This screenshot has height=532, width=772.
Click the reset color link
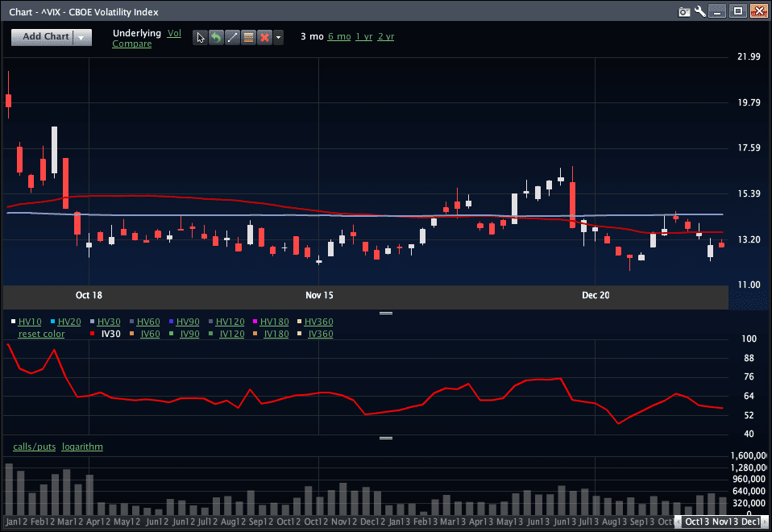click(42, 334)
